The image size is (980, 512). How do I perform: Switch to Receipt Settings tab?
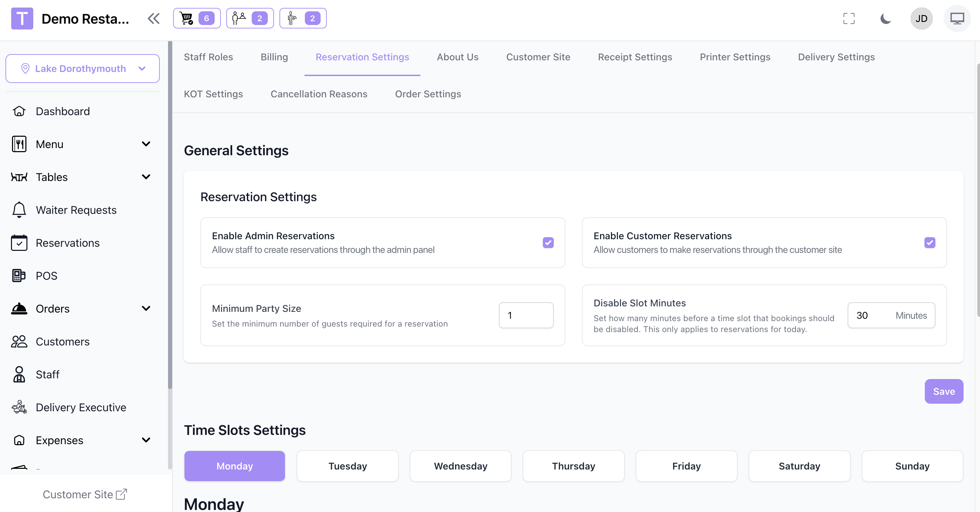pyautogui.click(x=635, y=57)
